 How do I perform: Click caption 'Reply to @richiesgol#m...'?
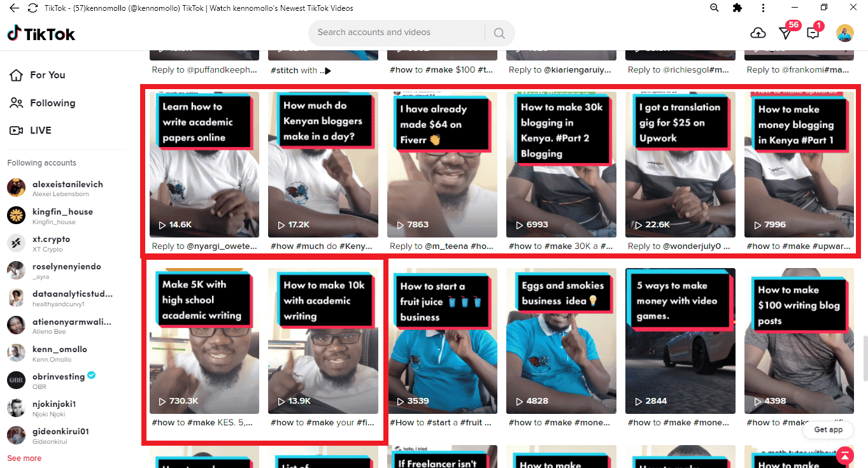click(x=679, y=70)
